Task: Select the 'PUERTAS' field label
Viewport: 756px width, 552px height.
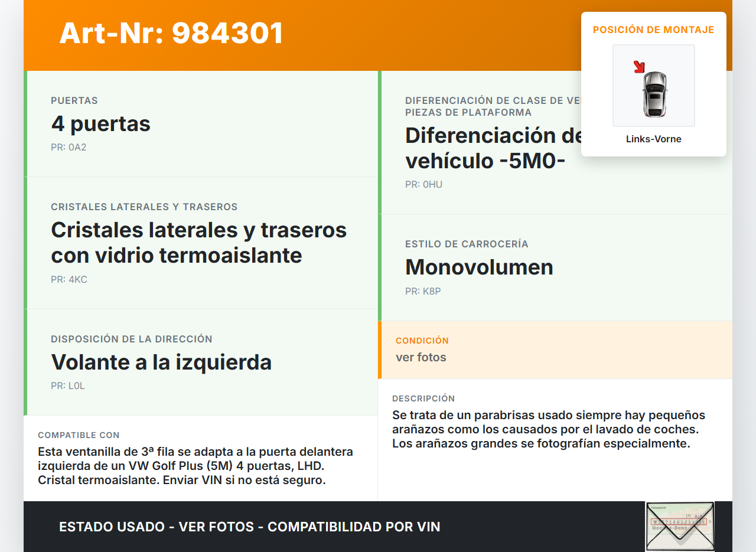Action: [x=74, y=100]
